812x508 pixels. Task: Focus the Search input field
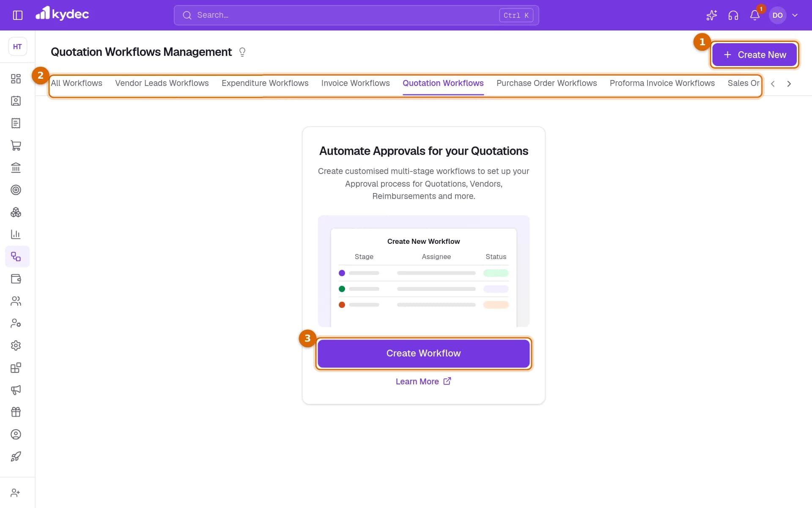[356, 15]
